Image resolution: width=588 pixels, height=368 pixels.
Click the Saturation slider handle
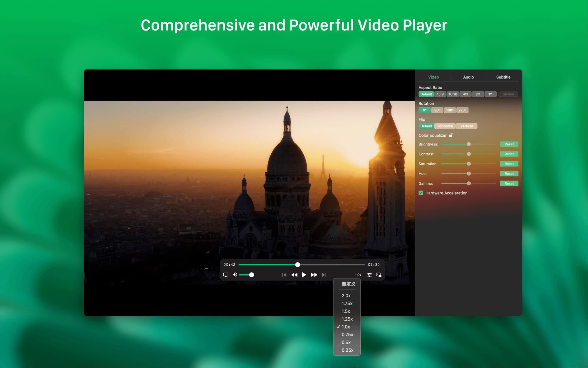pos(469,164)
